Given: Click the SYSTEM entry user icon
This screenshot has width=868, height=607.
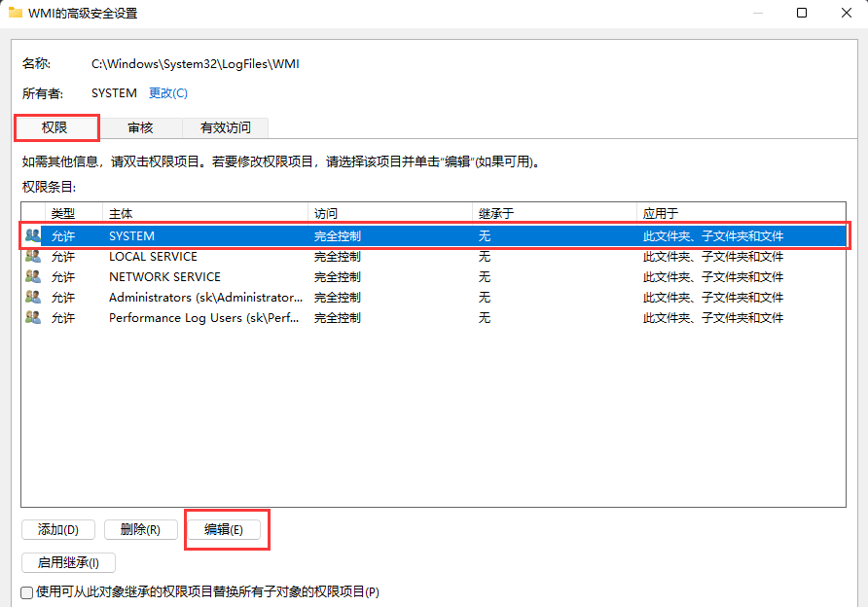Looking at the screenshot, I should pos(33,236).
